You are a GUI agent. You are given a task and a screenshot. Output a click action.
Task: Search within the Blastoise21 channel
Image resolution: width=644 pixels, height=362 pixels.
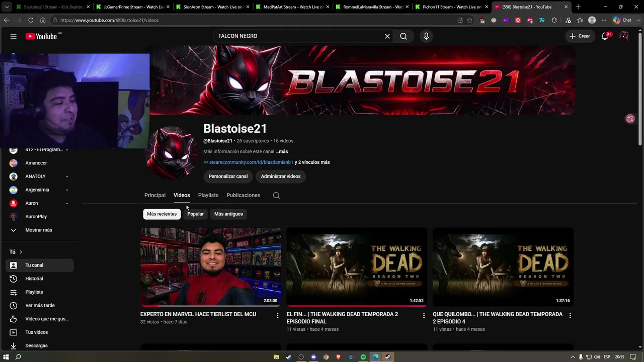(276, 195)
